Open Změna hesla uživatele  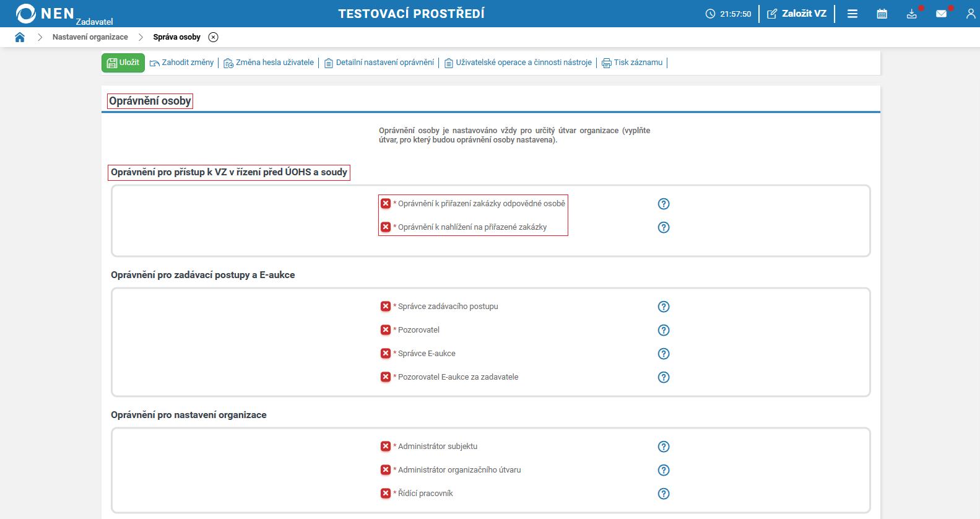tap(269, 63)
